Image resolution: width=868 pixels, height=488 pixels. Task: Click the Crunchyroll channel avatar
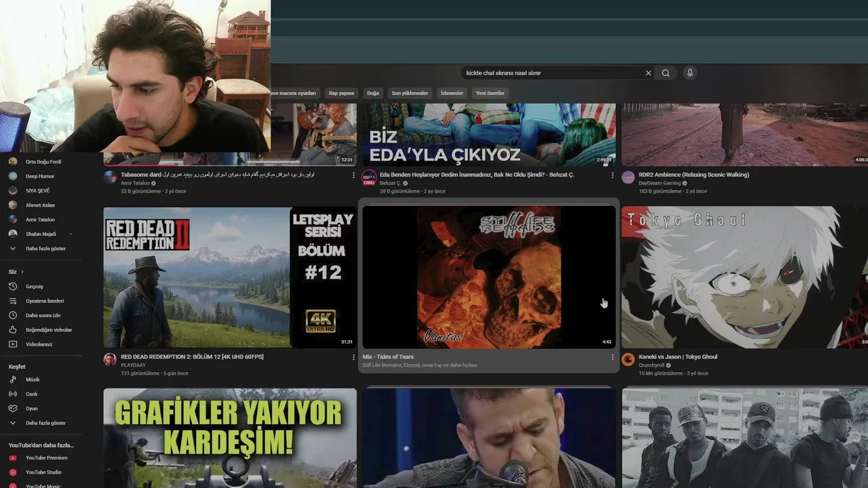click(x=628, y=359)
